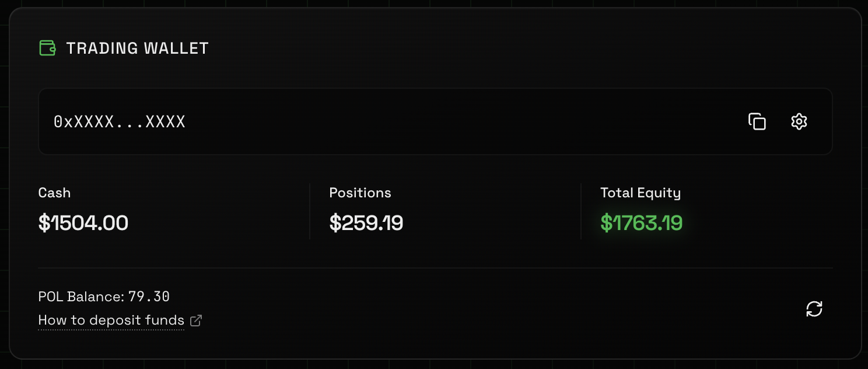Click the POL Balance label
Image resolution: width=868 pixels, height=369 pixels.
click(x=81, y=297)
